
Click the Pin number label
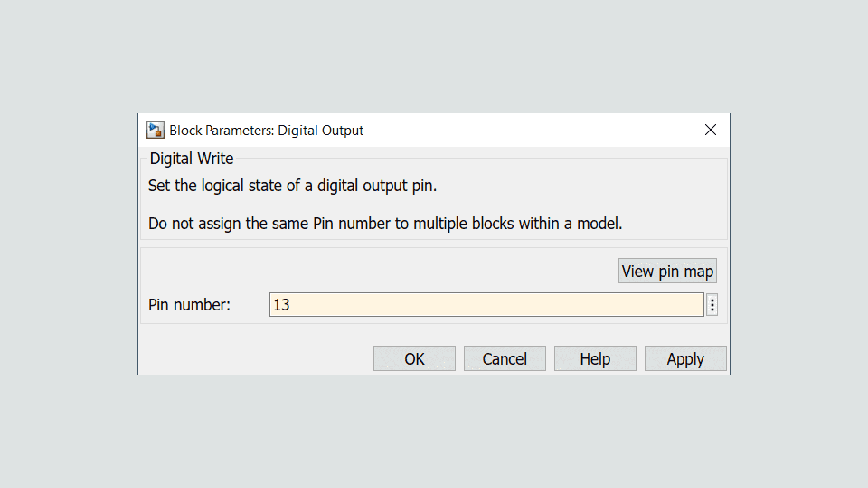(189, 305)
